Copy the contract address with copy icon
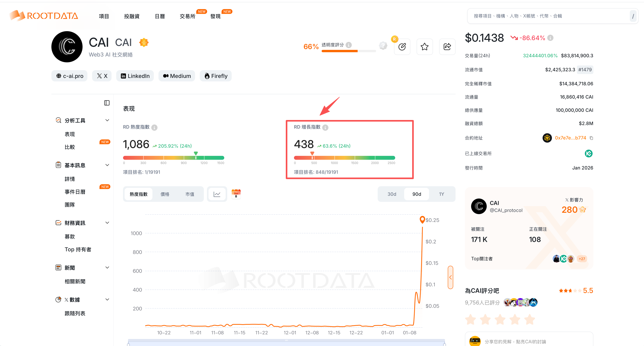 (591, 138)
